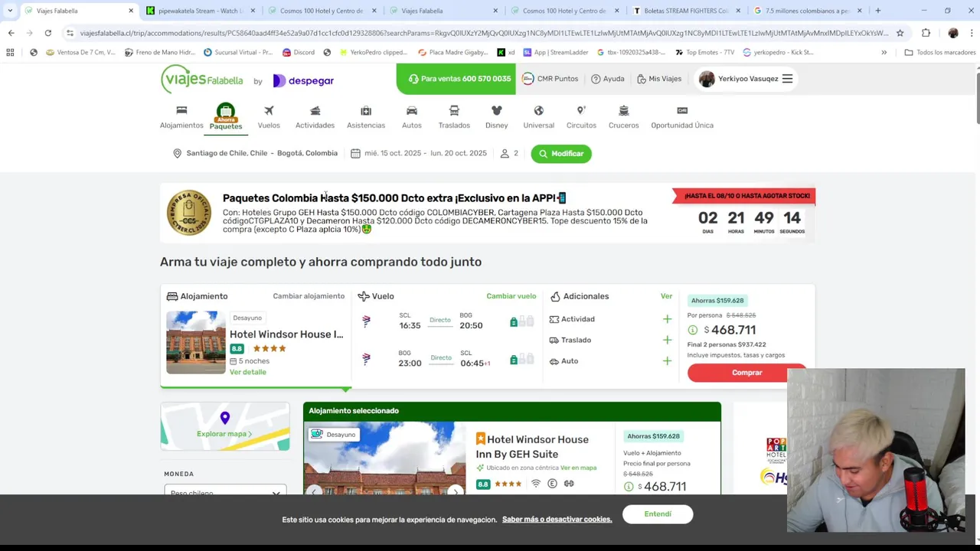This screenshot has height=551, width=980.
Task: Open CMR Puntos menu item
Action: click(550, 79)
